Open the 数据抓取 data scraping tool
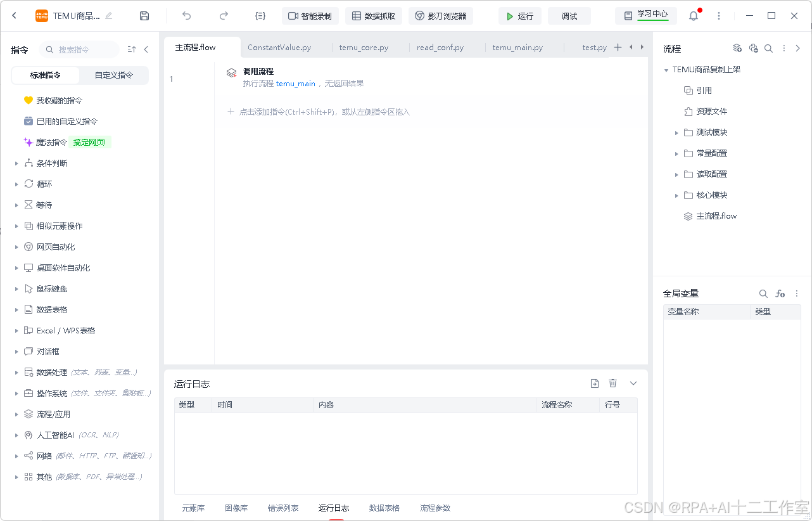This screenshot has width=812, height=521. [373, 16]
